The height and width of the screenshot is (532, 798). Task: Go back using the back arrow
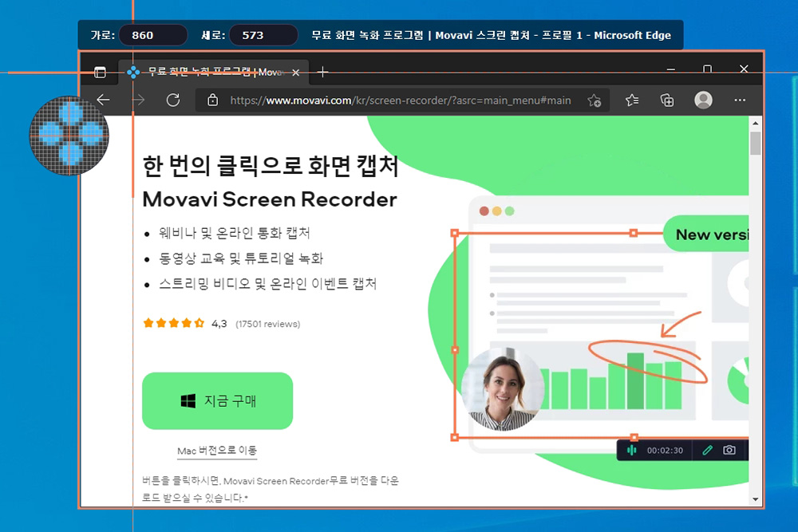104,100
